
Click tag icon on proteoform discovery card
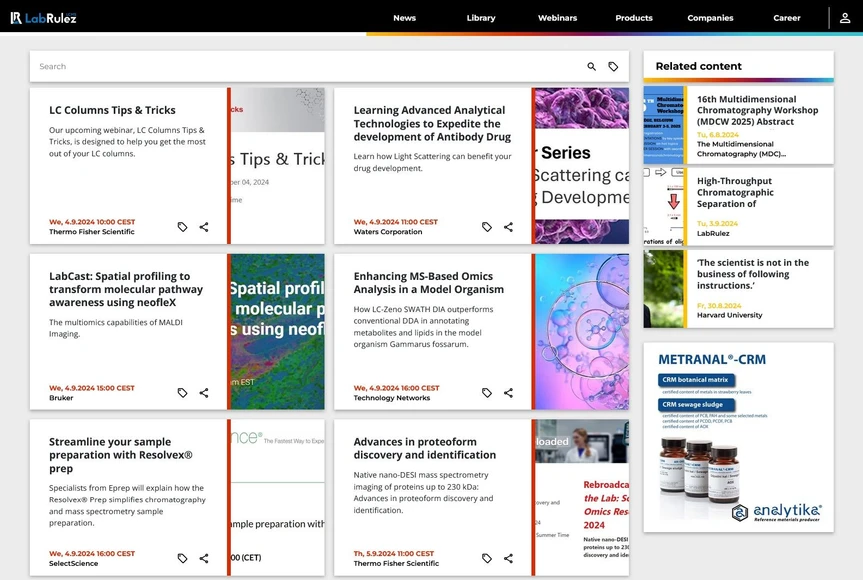tap(487, 558)
